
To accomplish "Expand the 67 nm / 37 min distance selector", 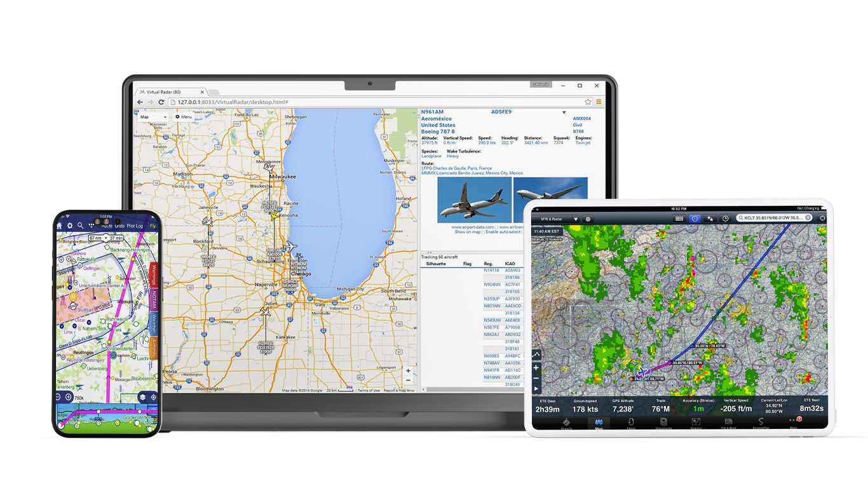I will (x=106, y=238).
